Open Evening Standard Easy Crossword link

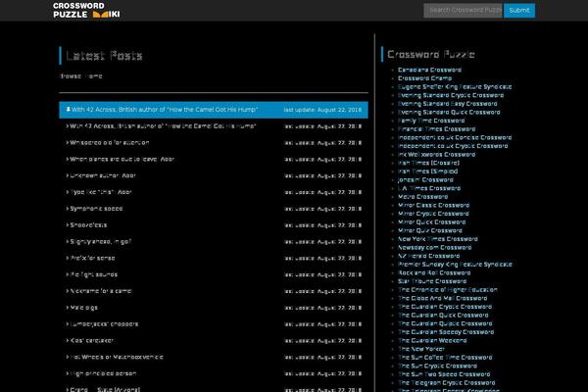coord(448,104)
